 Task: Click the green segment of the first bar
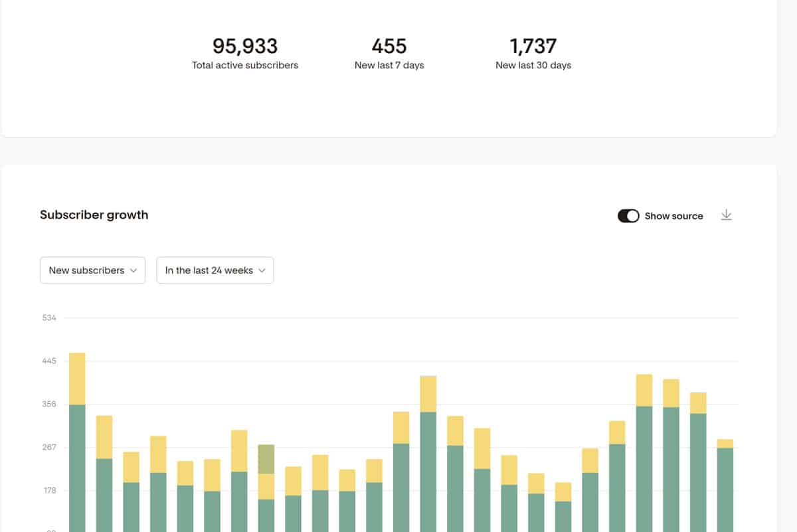(78, 465)
